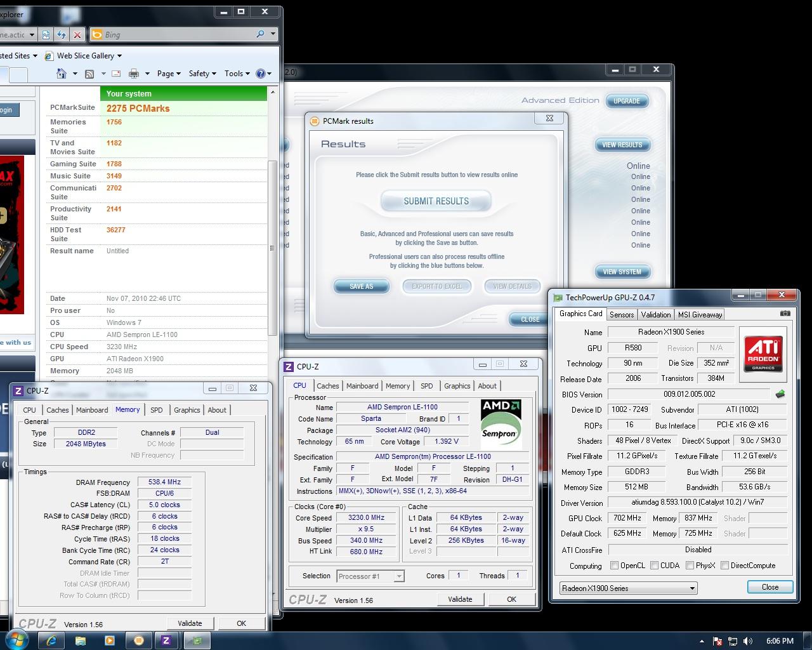Click the clock showing 6:06 PM

click(780, 641)
